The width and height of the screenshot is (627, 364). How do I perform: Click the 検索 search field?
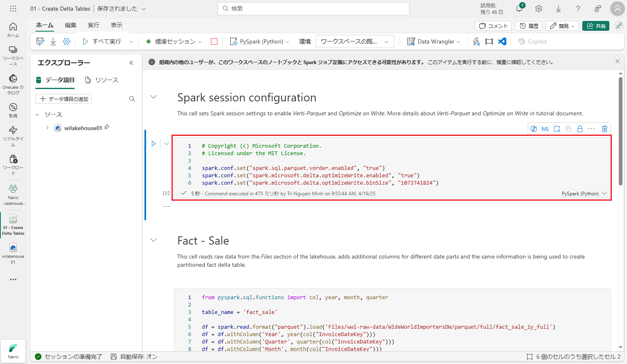coord(313,9)
